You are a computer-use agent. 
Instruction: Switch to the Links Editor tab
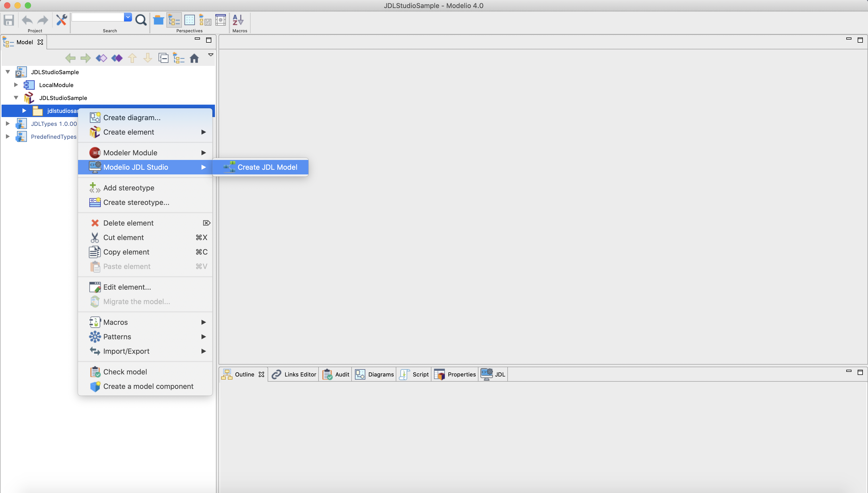coord(294,374)
